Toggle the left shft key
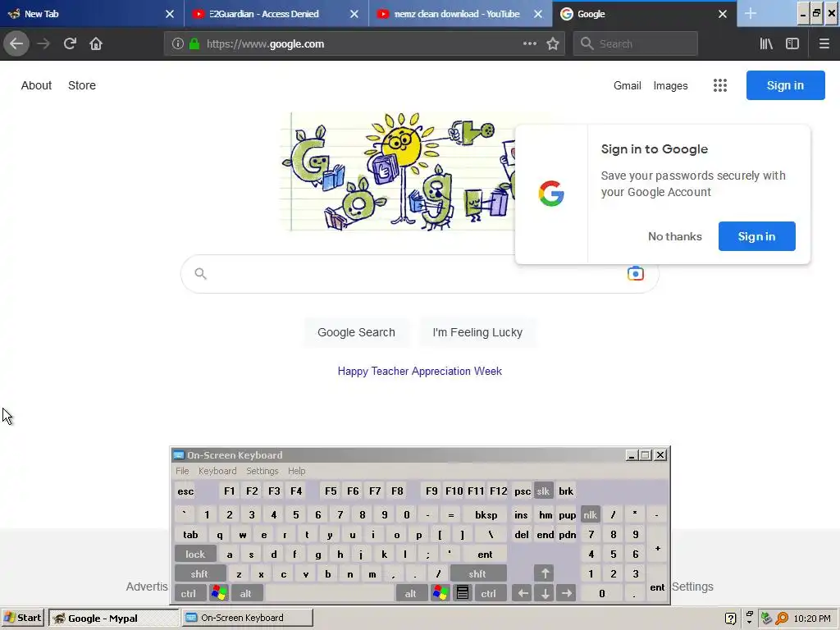The height and width of the screenshot is (630, 840). (200, 573)
